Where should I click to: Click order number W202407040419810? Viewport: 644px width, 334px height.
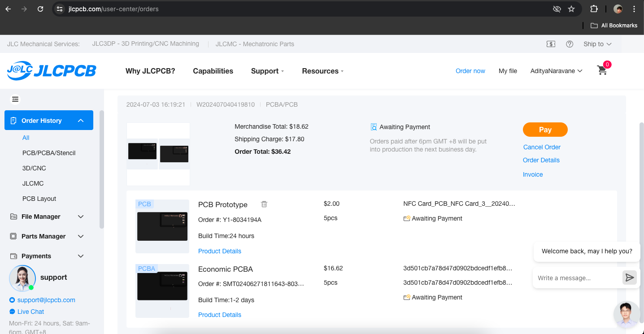[226, 104]
